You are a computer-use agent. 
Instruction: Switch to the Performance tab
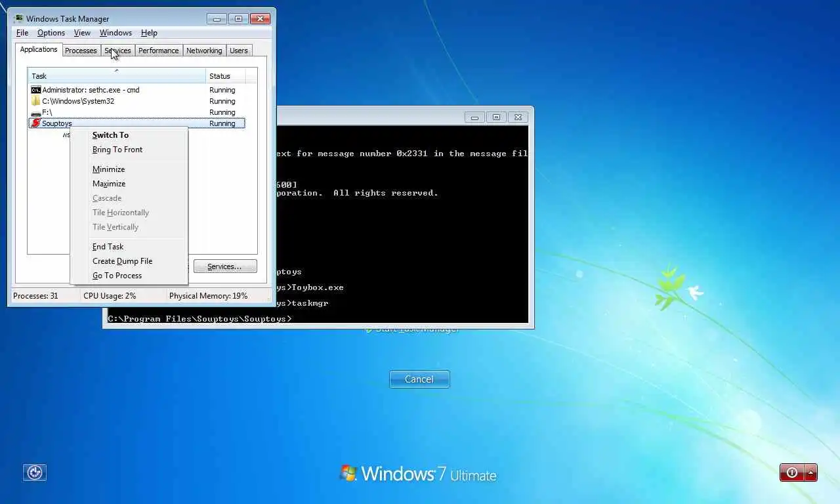coord(158,51)
